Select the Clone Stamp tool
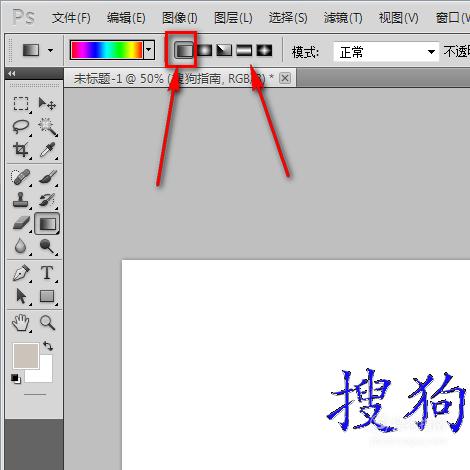 click(21, 200)
